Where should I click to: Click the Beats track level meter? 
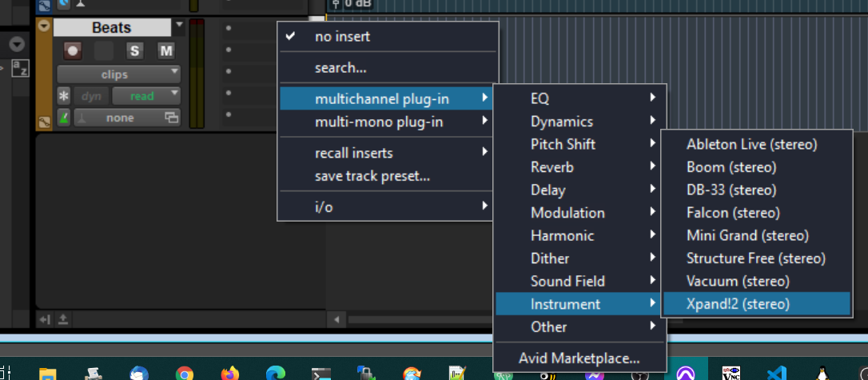click(x=196, y=72)
